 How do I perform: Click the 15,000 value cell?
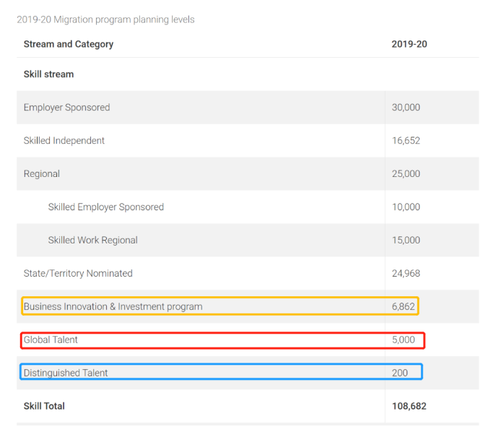[406, 241]
